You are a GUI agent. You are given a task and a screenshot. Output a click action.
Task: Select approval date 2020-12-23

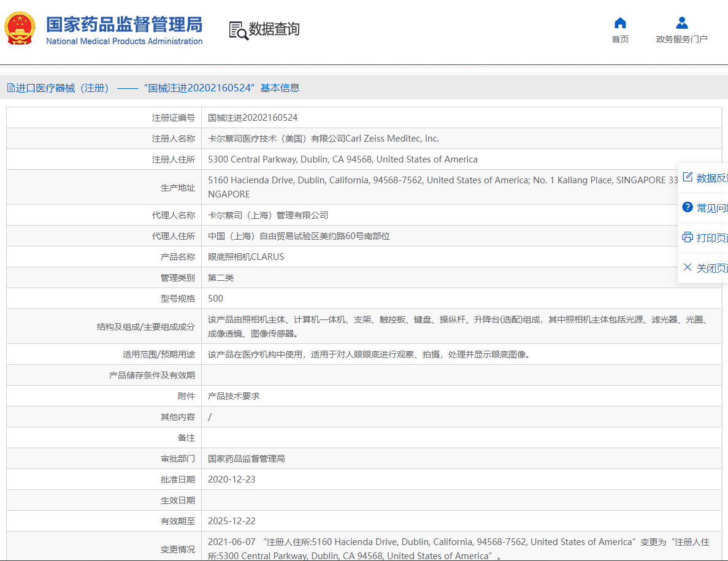click(x=232, y=479)
